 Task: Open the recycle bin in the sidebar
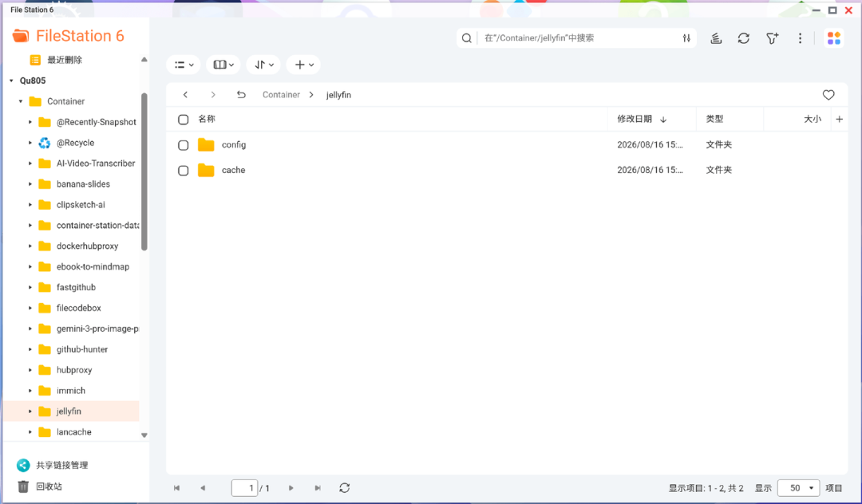[x=40, y=486]
